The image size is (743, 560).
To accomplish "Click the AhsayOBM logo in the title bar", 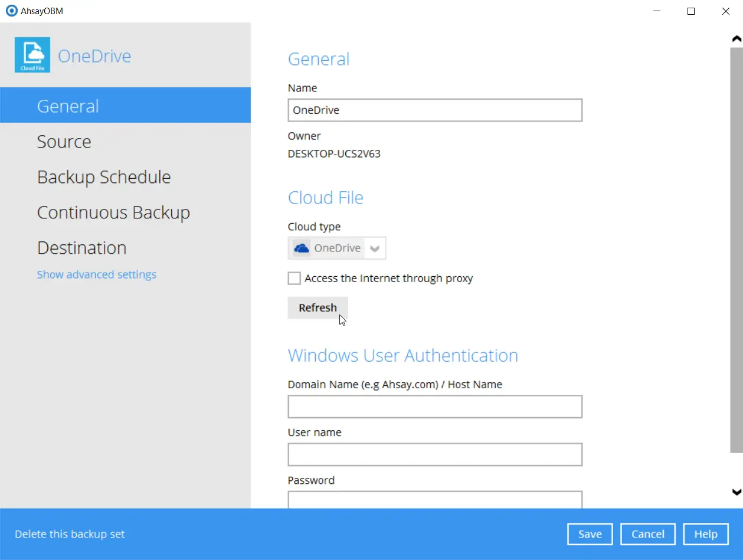I will (x=11, y=10).
